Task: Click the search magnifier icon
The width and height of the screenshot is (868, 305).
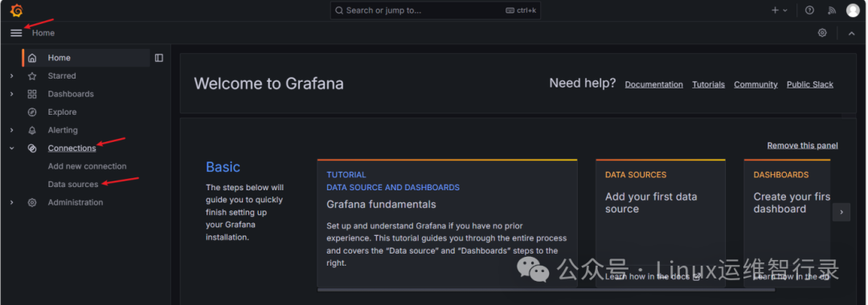Action: pyautogui.click(x=339, y=10)
